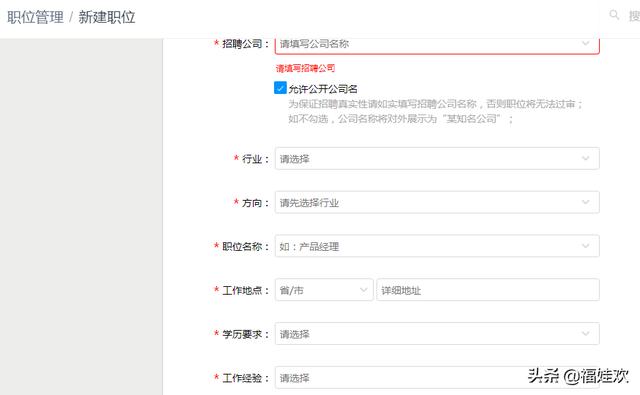Select the 省/市 combo box

pyautogui.click(x=324, y=290)
